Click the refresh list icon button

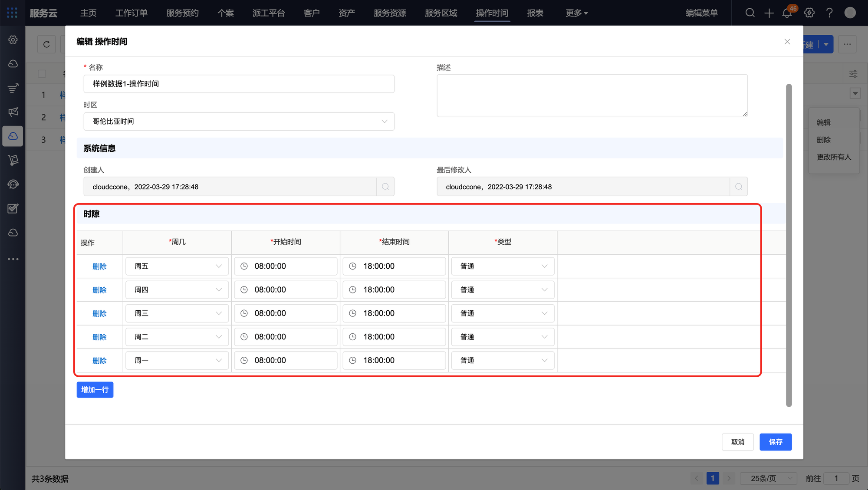46,44
